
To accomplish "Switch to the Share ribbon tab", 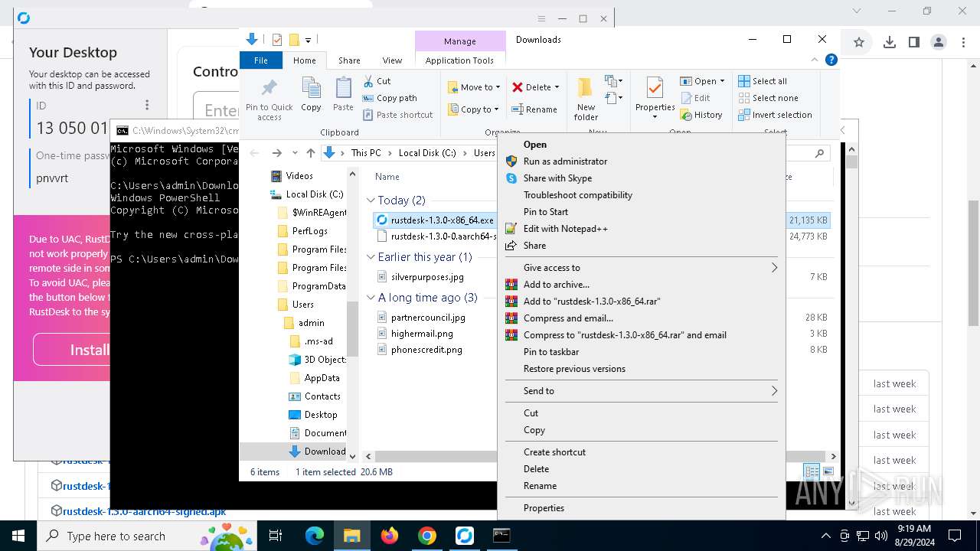I will click(x=349, y=60).
